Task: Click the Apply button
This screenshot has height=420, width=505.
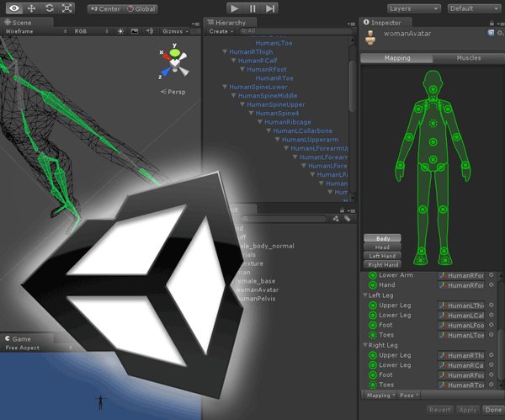Action: click(x=468, y=410)
